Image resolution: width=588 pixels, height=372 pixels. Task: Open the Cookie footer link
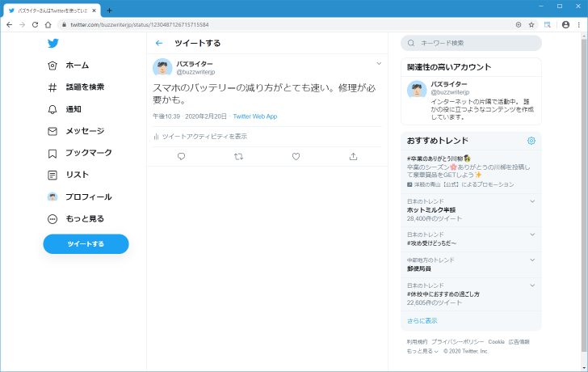tap(496, 342)
